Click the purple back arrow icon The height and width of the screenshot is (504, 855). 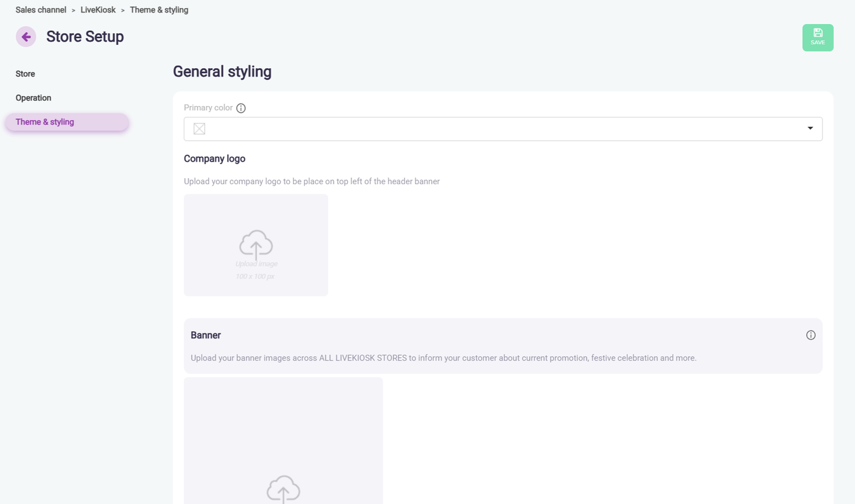point(26,37)
